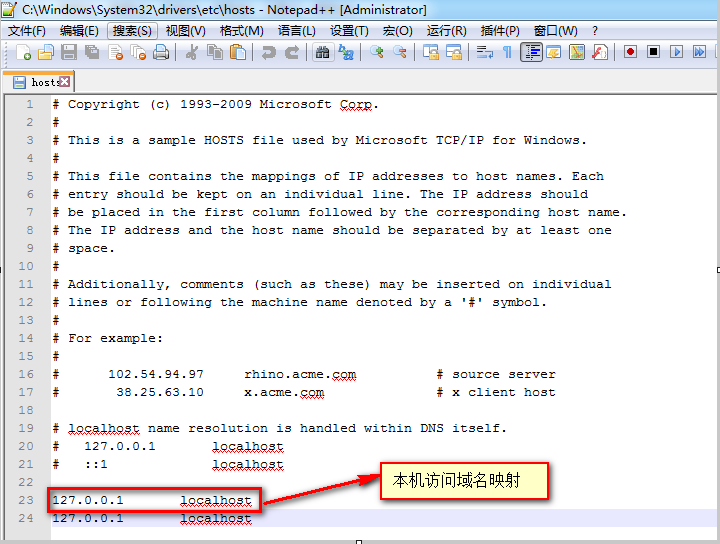Click '127.0.0.1' on commented line 20
This screenshot has height=544, width=720.
click(x=120, y=447)
